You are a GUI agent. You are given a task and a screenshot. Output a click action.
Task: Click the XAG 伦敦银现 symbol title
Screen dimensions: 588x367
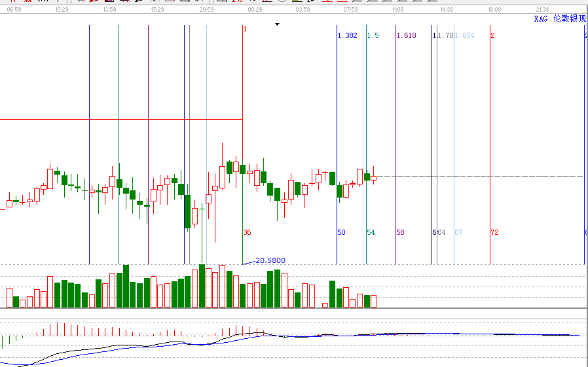[x=559, y=19]
